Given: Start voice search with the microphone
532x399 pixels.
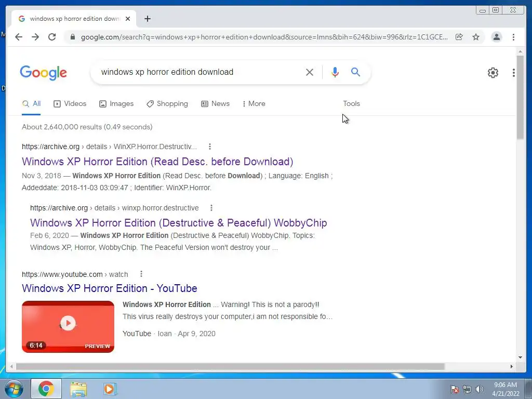Looking at the screenshot, I should coord(335,72).
